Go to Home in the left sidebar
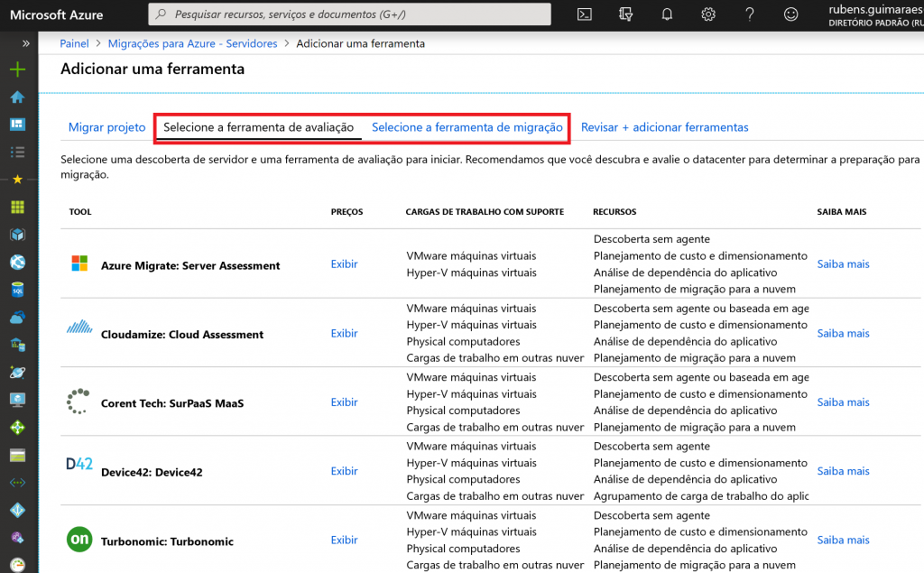The width and height of the screenshot is (924, 573). [x=17, y=97]
